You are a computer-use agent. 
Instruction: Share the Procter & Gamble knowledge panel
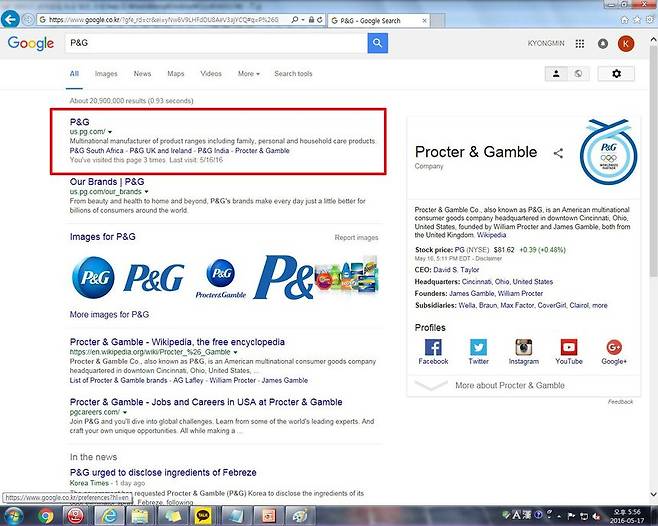click(x=558, y=153)
